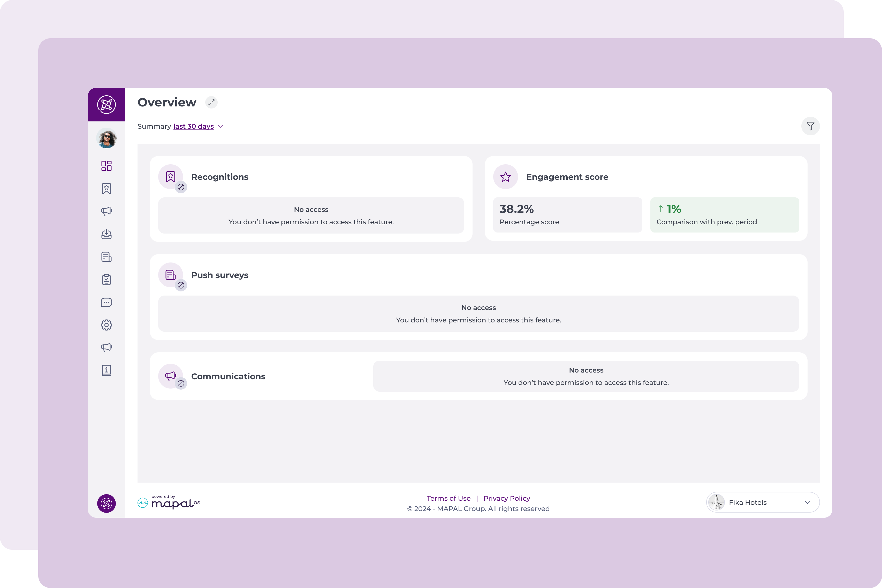Screen dimensions: 882x588
Task: Open the surveys document icon in sidebar
Action: tap(107, 257)
